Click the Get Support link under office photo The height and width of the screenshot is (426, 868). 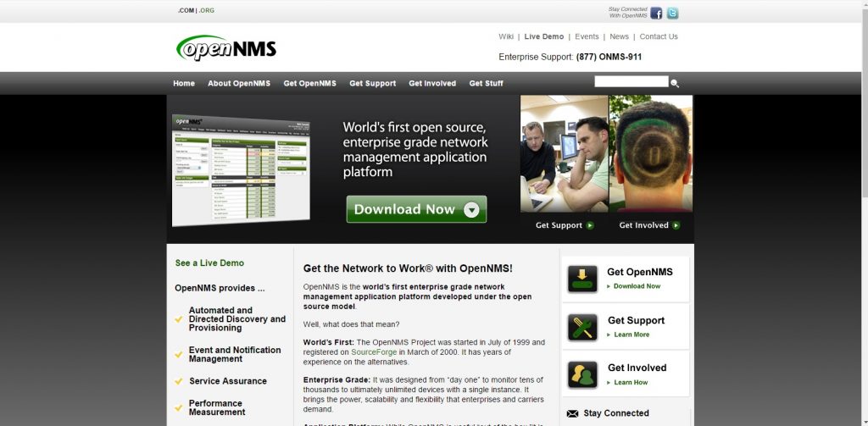(x=559, y=225)
